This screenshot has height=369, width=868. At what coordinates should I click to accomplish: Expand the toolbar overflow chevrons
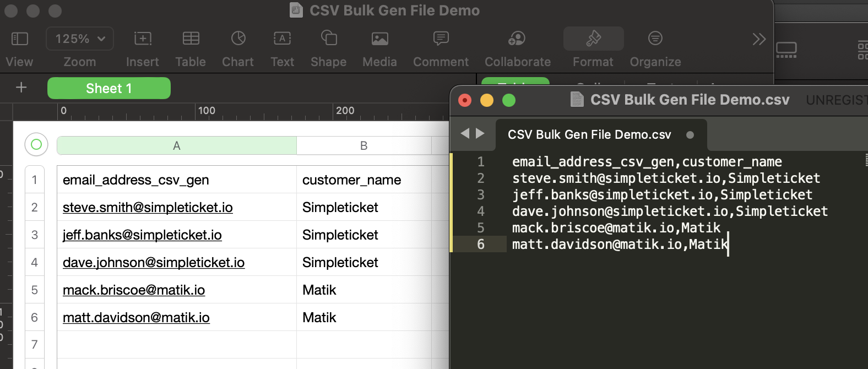click(x=759, y=39)
